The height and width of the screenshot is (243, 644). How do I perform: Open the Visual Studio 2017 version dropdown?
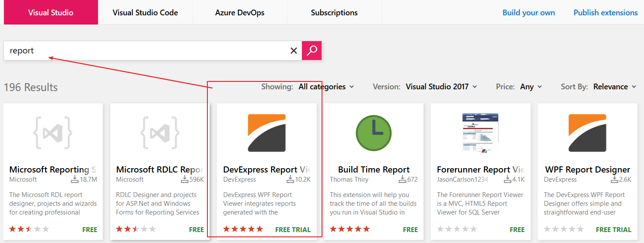tap(441, 87)
